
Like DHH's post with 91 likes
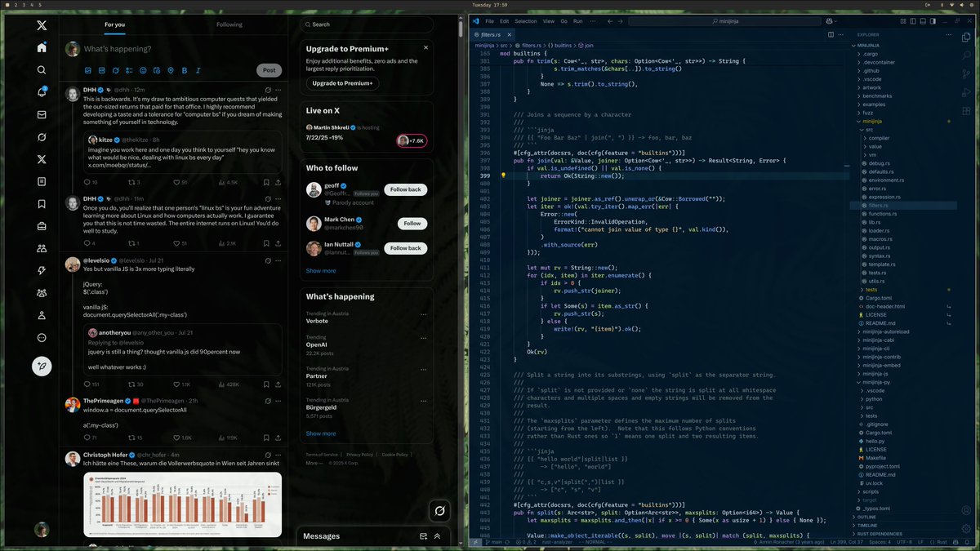click(176, 183)
